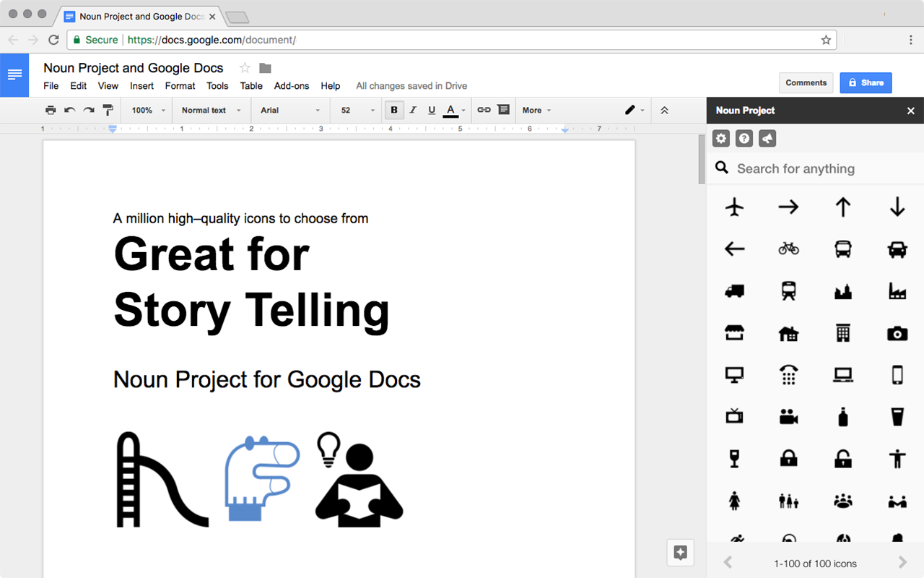The image size is (924, 578).
Task: Pick the telephone keypad icon
Action: (788, 375)
